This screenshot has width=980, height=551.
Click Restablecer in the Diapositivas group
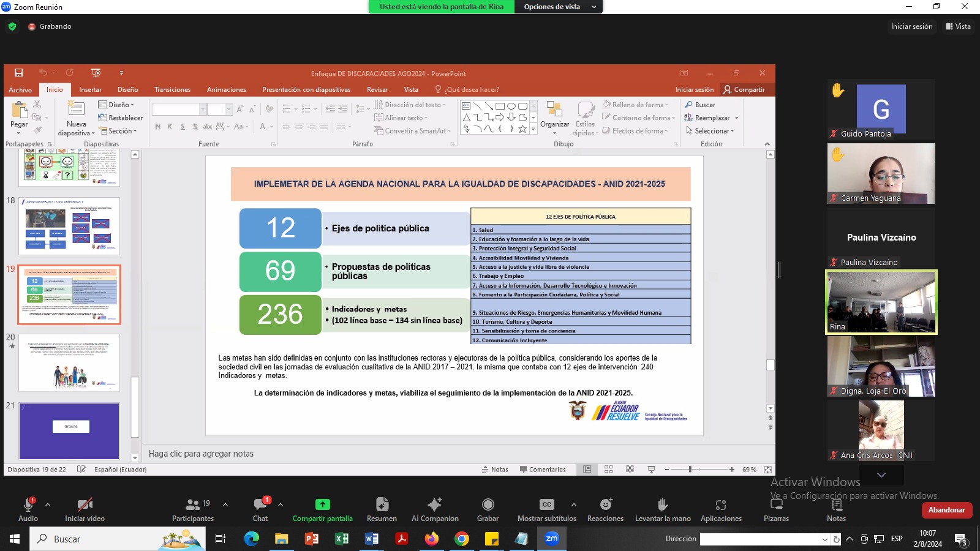121,118
